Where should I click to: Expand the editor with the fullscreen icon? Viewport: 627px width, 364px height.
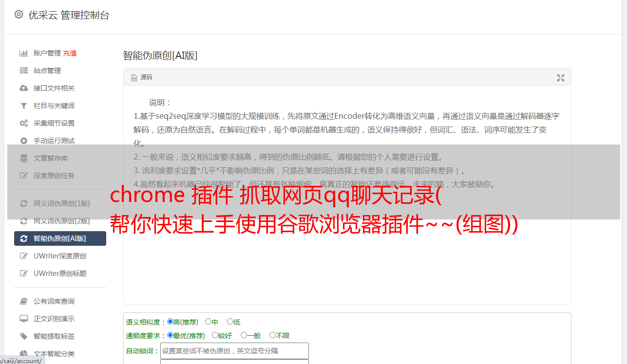coord(561,78)
